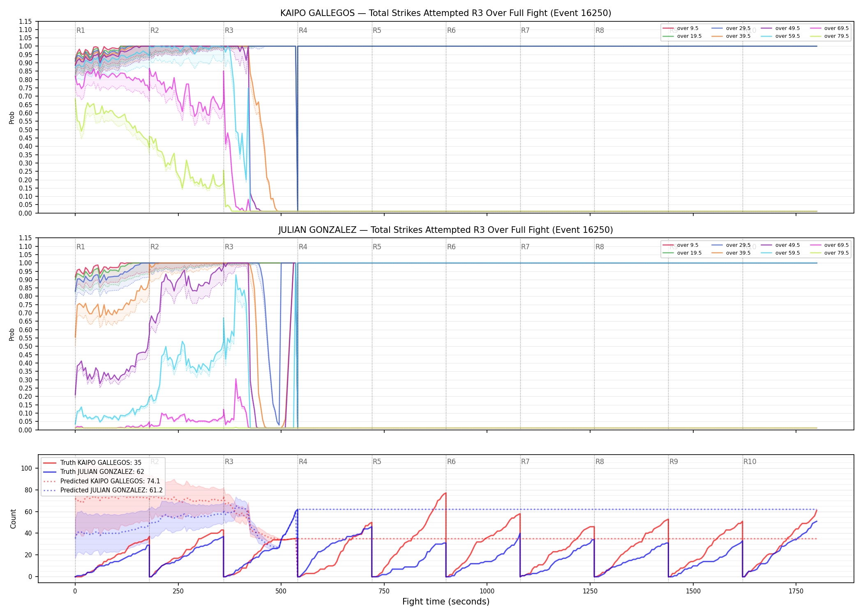Click the 'Count' y-axis label
The height and width of the screenshot is (616, 863).
tap(13, 519)
